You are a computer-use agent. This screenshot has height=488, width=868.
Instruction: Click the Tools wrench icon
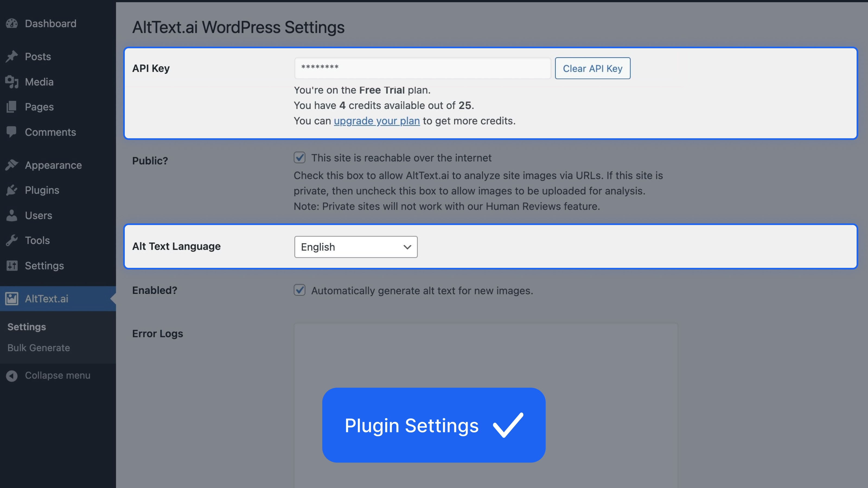click(x=12, y=240)
